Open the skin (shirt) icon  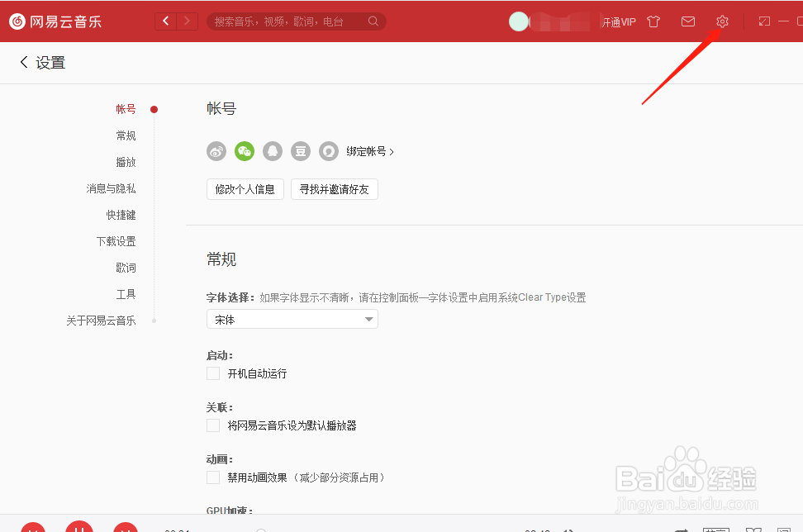click(x=653, y=21)
